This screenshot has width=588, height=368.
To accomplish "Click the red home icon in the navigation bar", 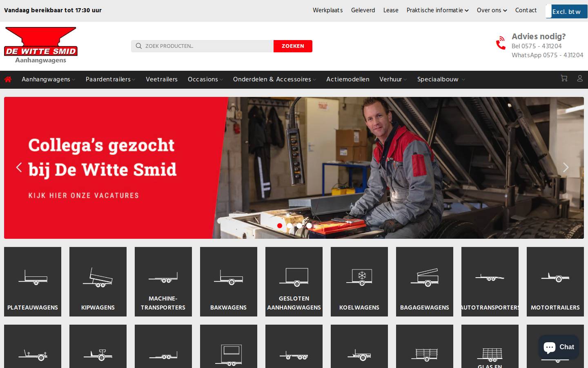I will click(8, 79).
